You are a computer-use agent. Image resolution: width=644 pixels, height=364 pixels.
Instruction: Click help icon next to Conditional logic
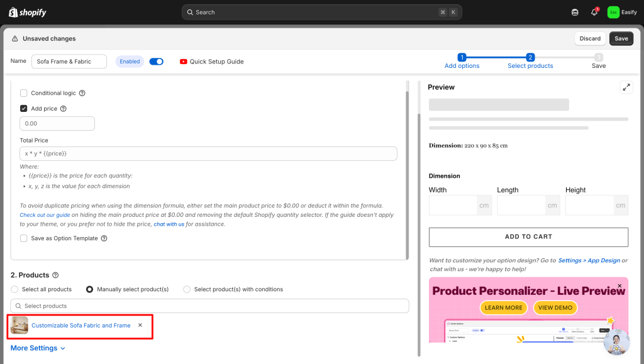82,93
